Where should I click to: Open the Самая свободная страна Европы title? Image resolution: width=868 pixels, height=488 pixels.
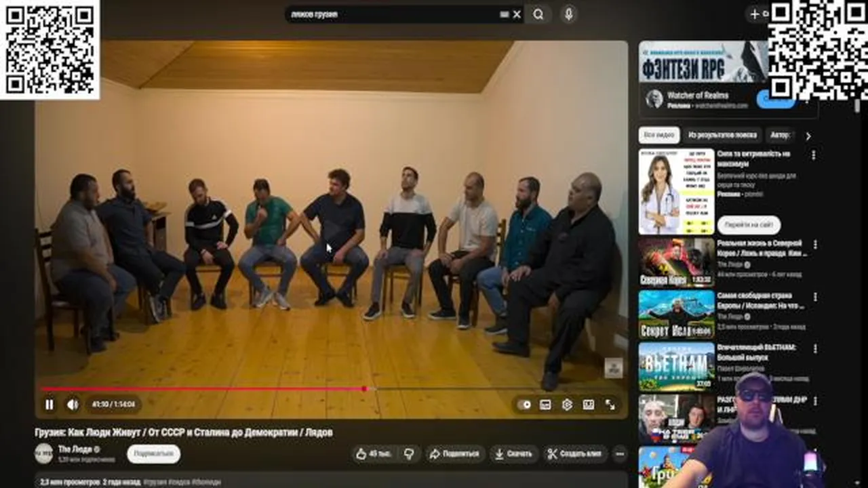[x=761, y=301]
